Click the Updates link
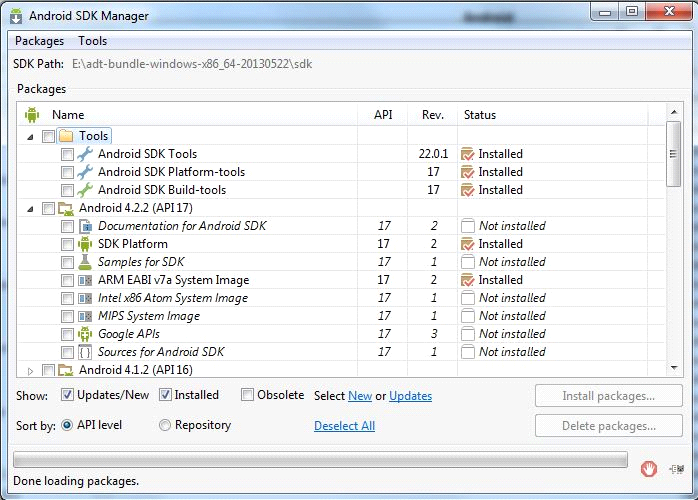698x500 pixels. click(x=410, y=396)
